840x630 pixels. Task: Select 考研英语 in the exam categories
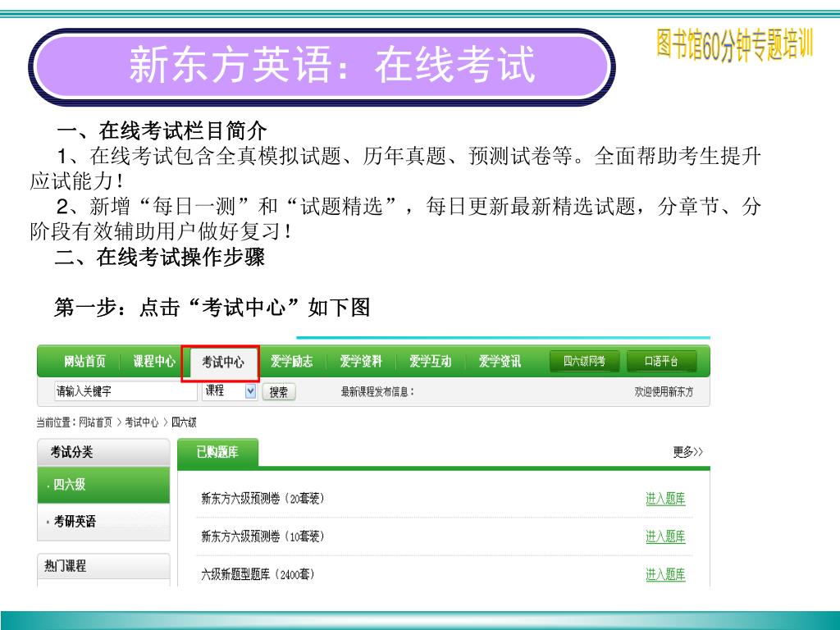104,521
